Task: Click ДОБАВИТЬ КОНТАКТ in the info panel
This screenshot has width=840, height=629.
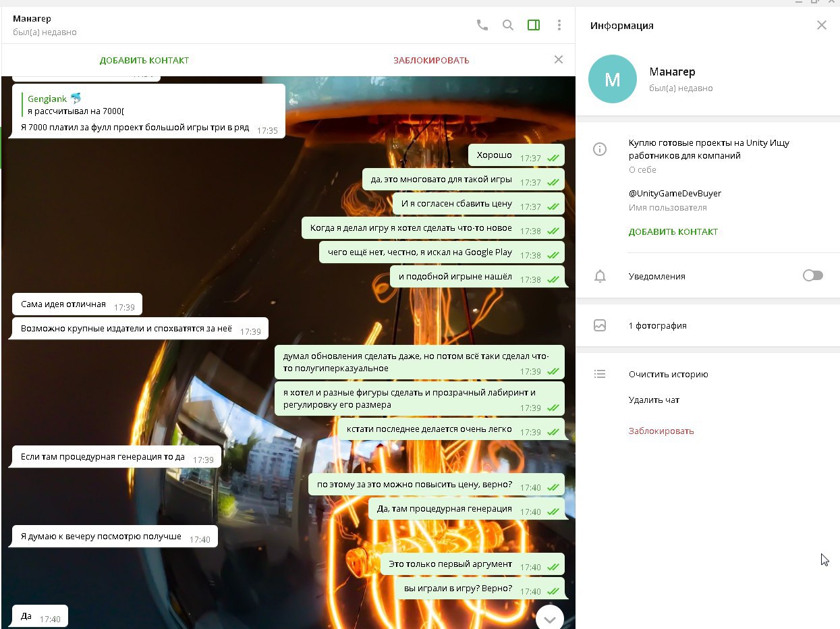Action: click(x=673, y=231)
